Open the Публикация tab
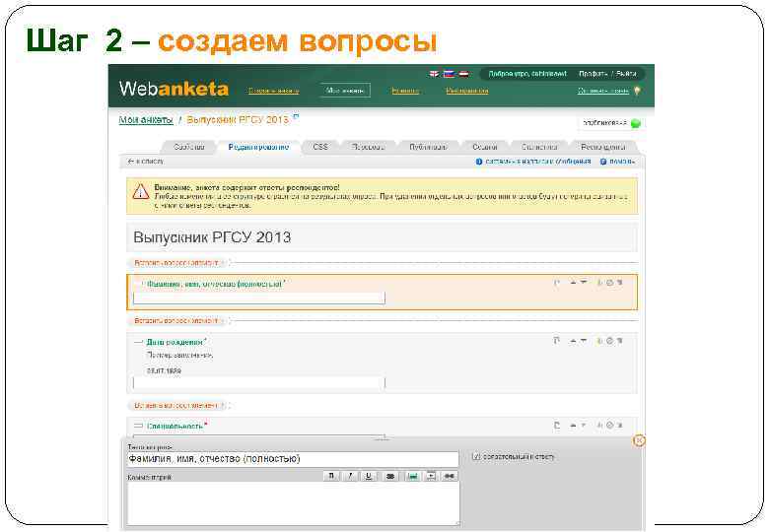Viewport: 769px width, 532px height. coord(428,147)
